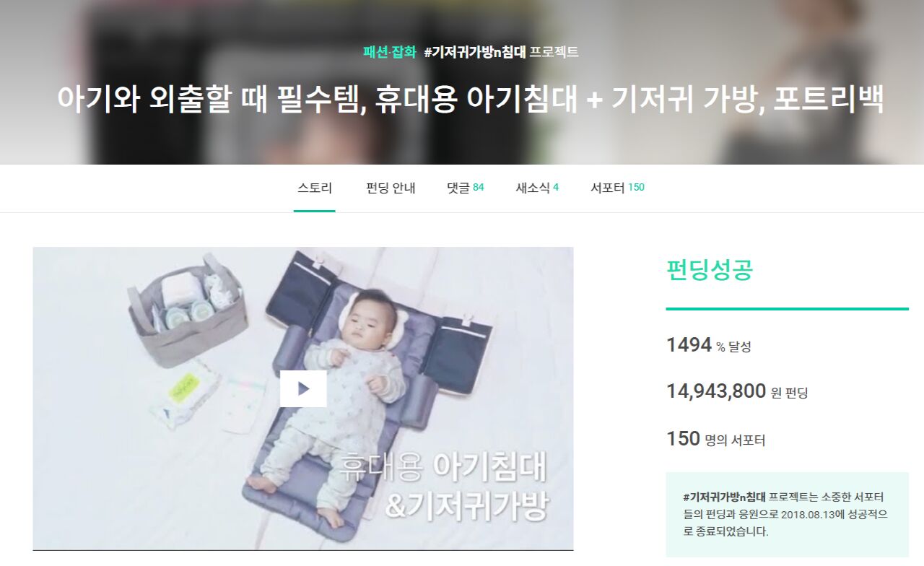Open the 펀딩 안내 tab
This screenshot has height=566, width=924.
pyautogui.click(x=391, y=188)
